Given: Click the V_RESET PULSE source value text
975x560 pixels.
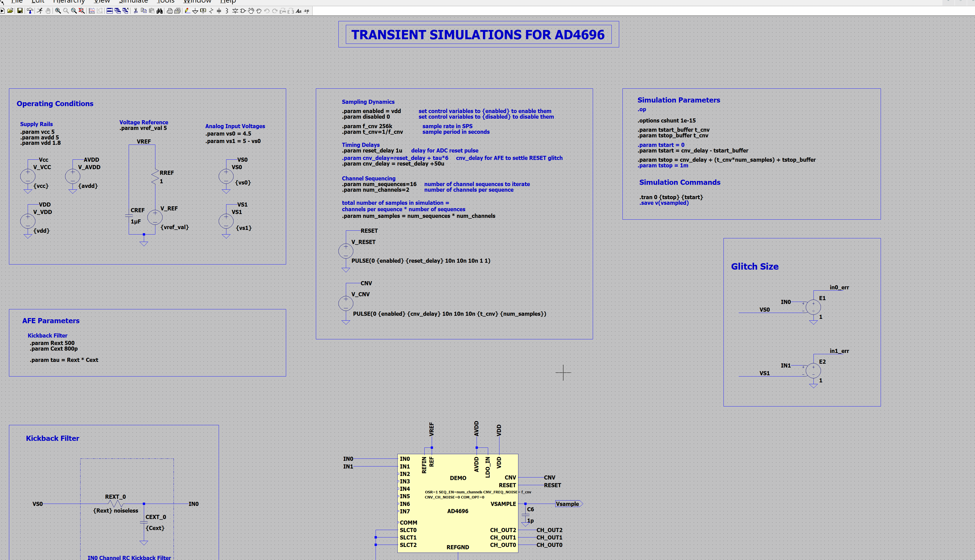Looking at the screenshot, I should pos(421,261).
